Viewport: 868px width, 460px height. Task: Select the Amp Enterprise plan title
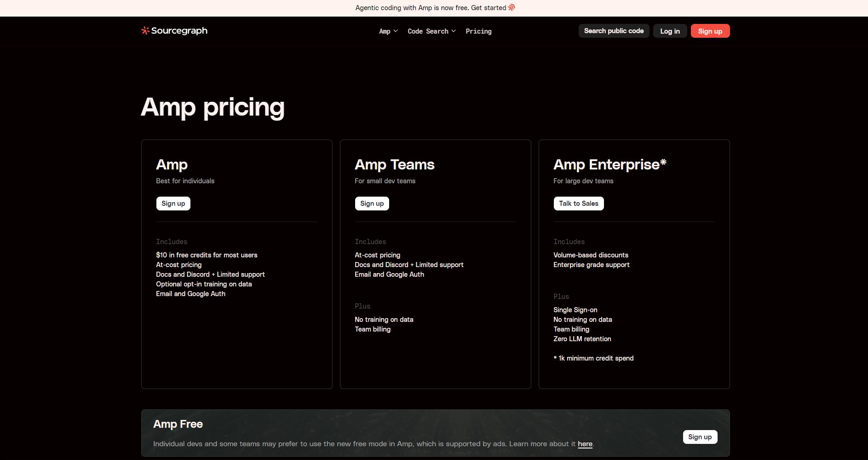(609, 164)
